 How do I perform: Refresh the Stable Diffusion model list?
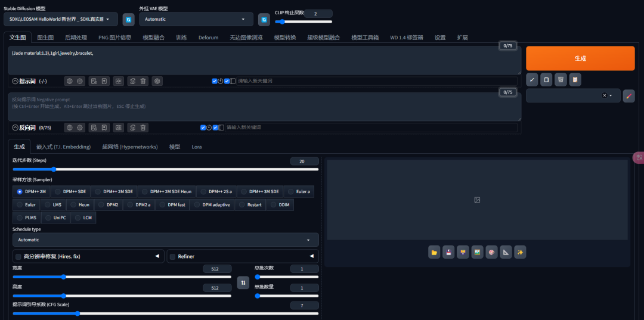coord(129,19)
